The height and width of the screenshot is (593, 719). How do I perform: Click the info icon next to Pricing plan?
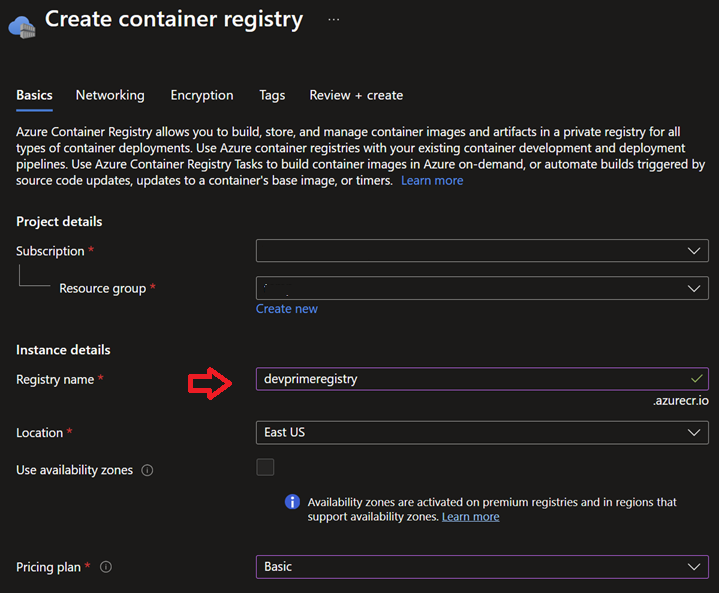(106, 567)
